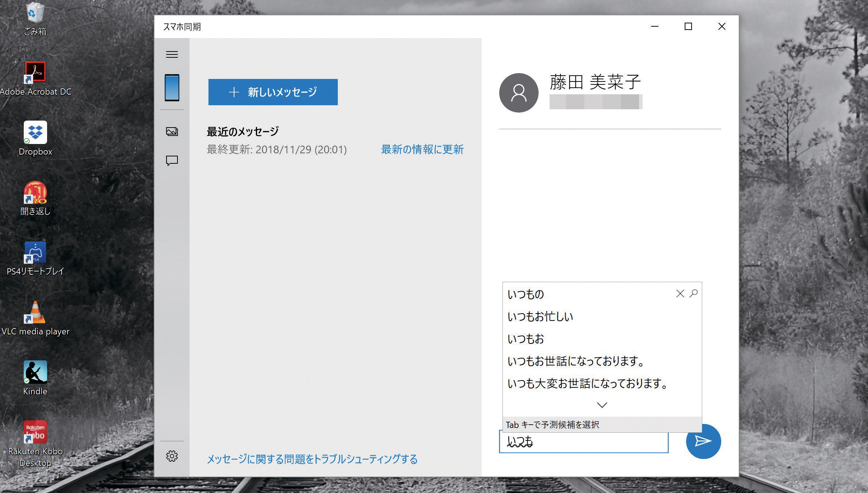This screenshot has width=868, height=493.
Task: Click the 新しいメッセージ button
Action: tap(273, 92)
